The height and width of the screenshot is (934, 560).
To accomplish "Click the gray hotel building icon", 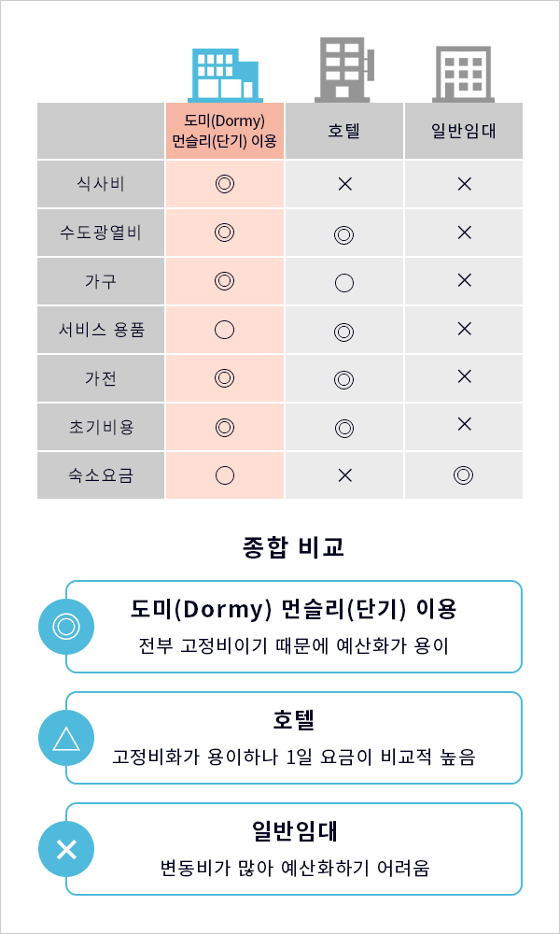I will click(x=345, y=70).
